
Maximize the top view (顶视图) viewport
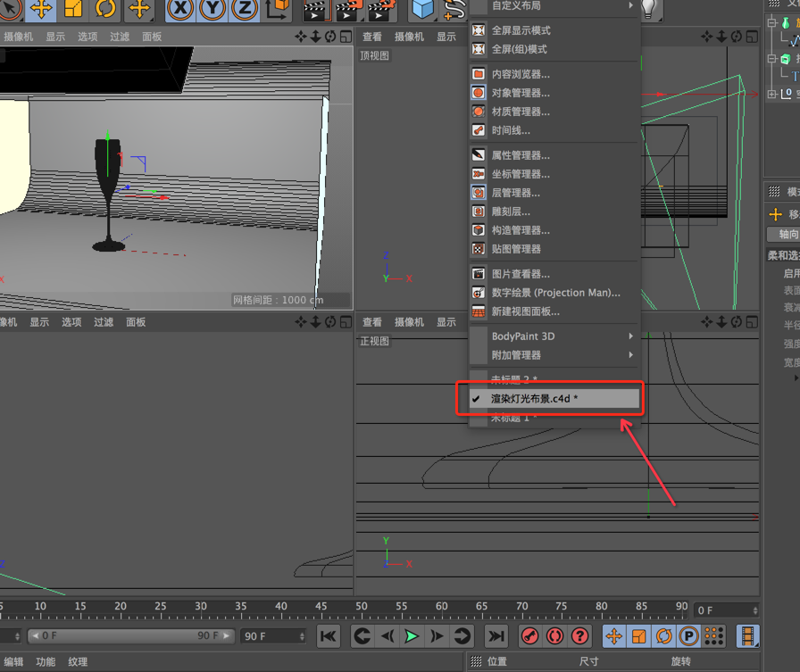click(x=752, y=37)
